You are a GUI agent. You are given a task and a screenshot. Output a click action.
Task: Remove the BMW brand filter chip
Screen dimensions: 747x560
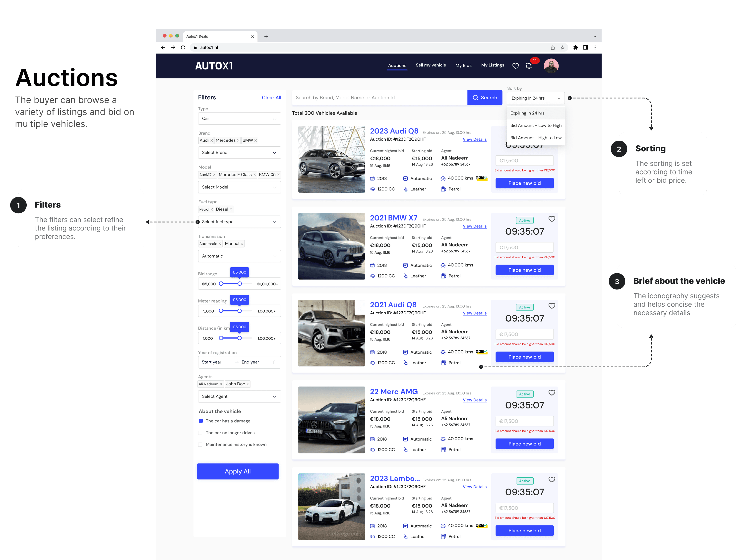coord(255,141)
